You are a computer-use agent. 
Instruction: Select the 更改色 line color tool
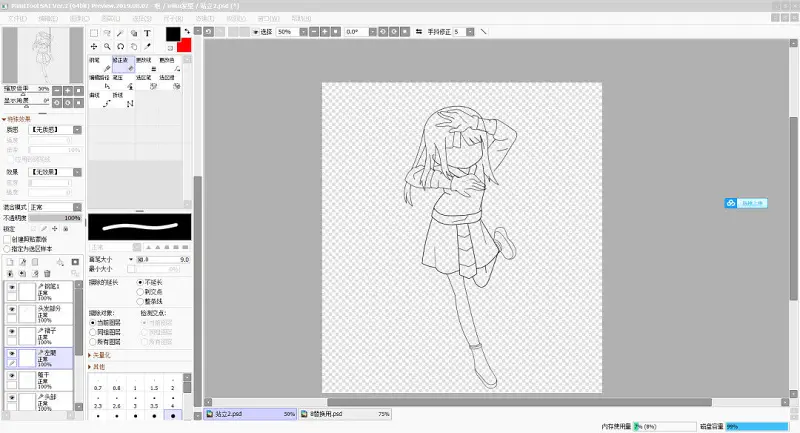(170, 64)
